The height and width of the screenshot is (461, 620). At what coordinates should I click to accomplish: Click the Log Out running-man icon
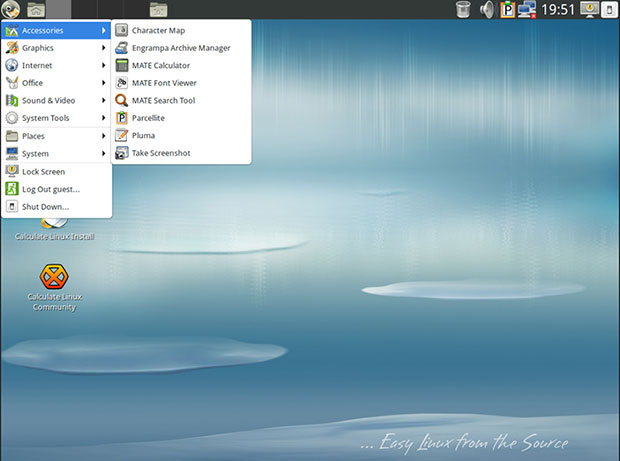click(x=12, y=189)
